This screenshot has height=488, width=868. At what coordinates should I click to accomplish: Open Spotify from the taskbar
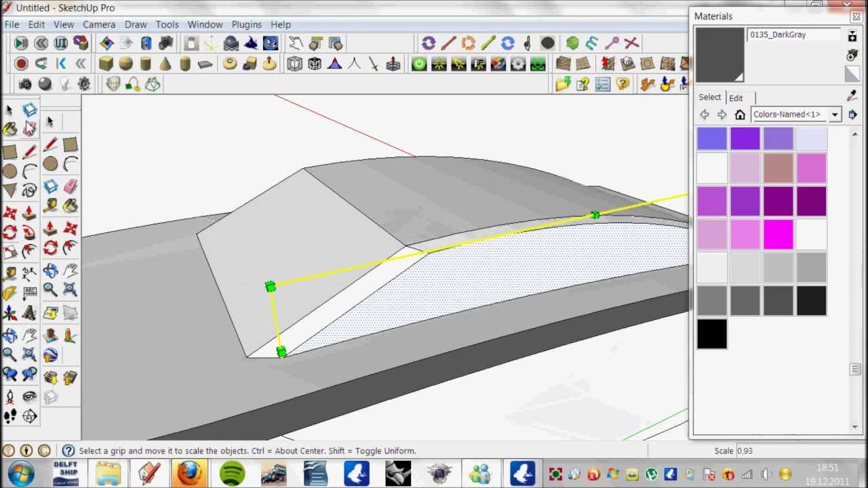(232, 472)
